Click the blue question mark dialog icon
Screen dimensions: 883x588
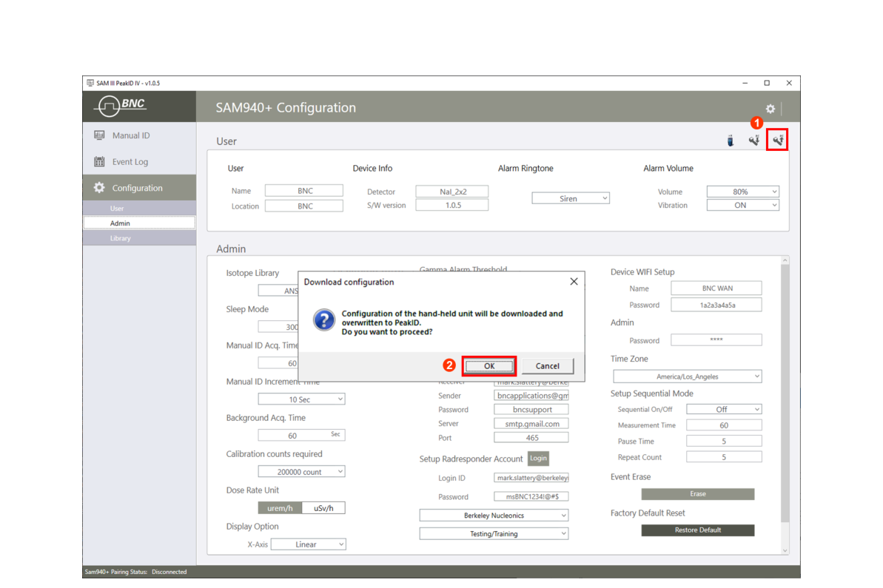[x=323, y=320]
